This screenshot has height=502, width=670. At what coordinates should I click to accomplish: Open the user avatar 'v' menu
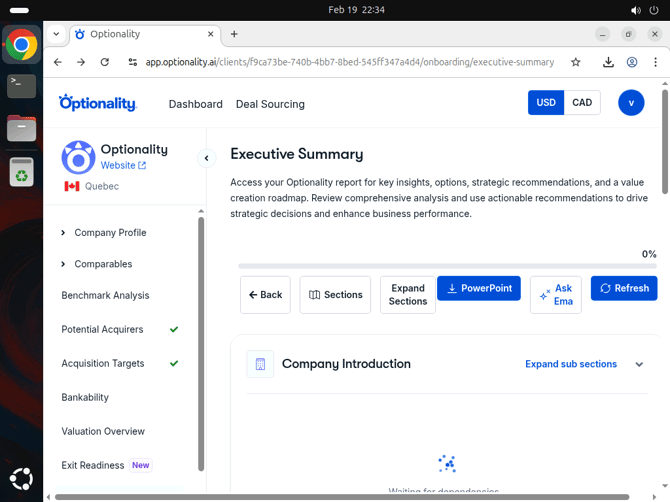tap(631, 103)
